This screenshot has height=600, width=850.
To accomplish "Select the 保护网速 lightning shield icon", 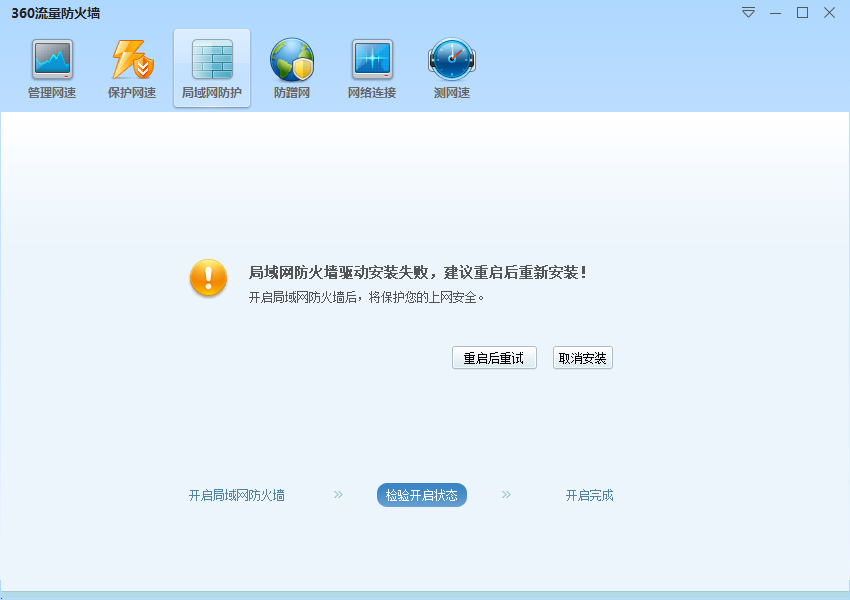I will click(132, 61).
